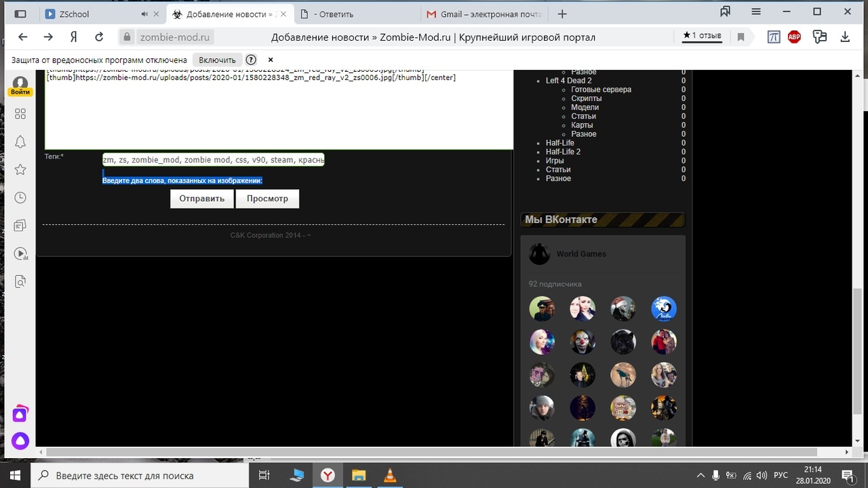The image size is (868, 488).
Task: Mute the ZSchool tab sound icon
Action: (144, 14)
